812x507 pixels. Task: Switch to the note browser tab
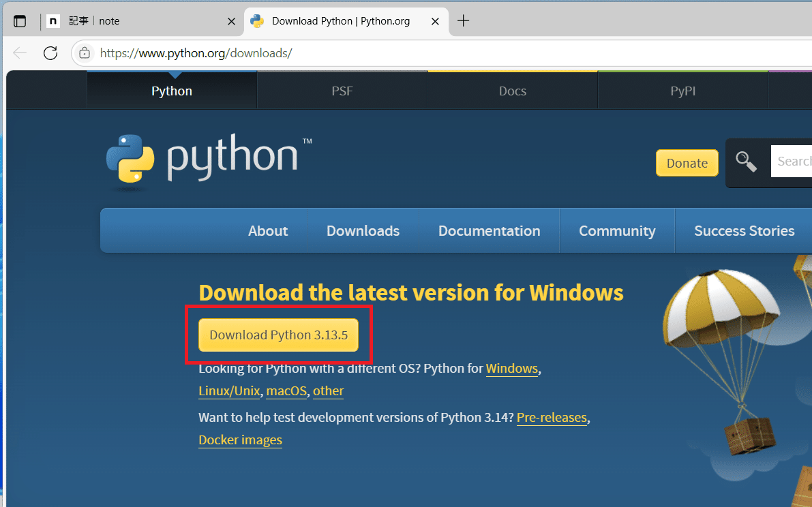click(136, 21)
